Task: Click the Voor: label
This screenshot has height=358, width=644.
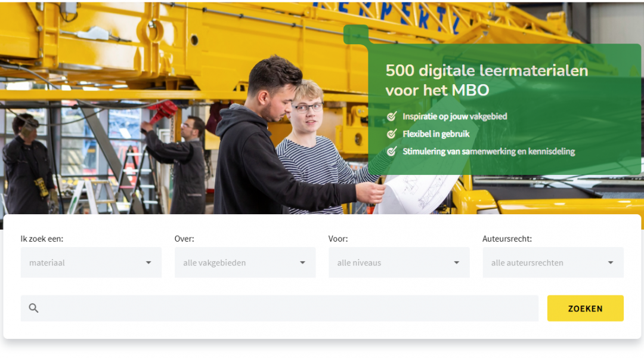Action: (x=338, y=239)
